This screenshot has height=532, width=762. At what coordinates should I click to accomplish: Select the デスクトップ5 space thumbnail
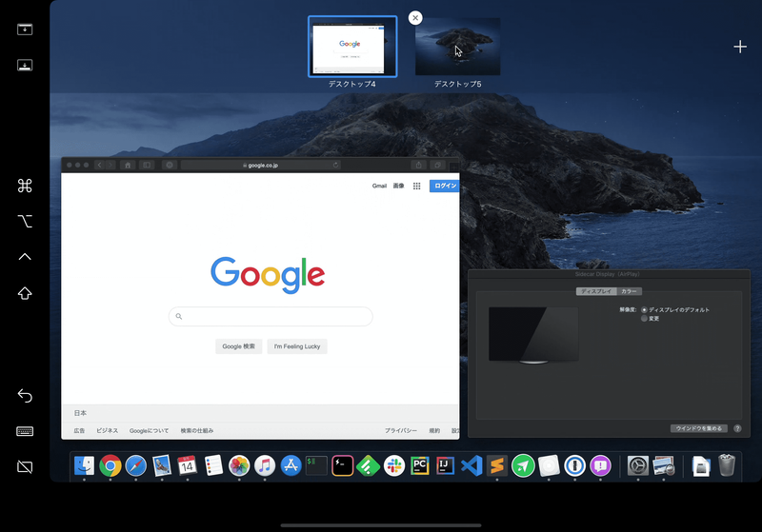coord(457,47)
